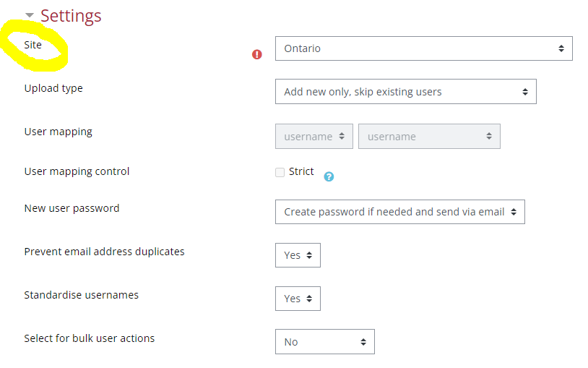
Task: Open the second wider username mapping dropdown
Action: 429,136
